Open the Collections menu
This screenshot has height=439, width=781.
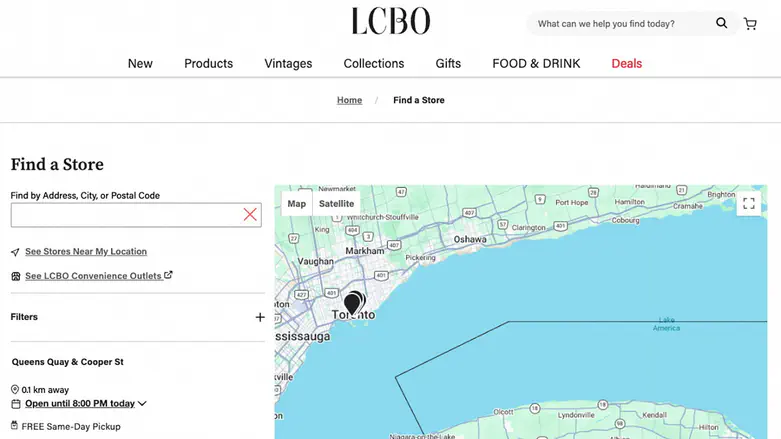pyautogui.click(x=374, y=63)
